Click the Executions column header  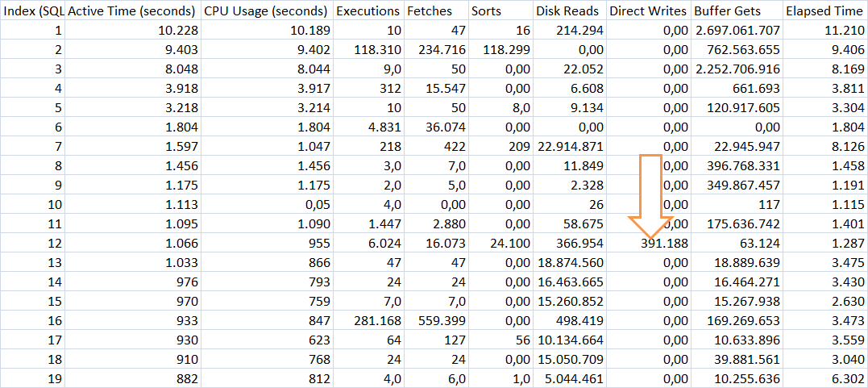(x=368, y=11)
